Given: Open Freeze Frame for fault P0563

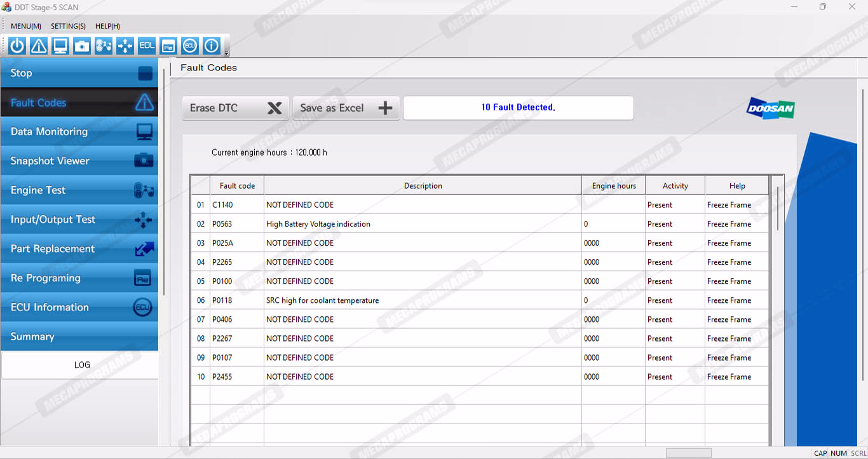Looking at the screenshot, I should [x=729, y=224].
